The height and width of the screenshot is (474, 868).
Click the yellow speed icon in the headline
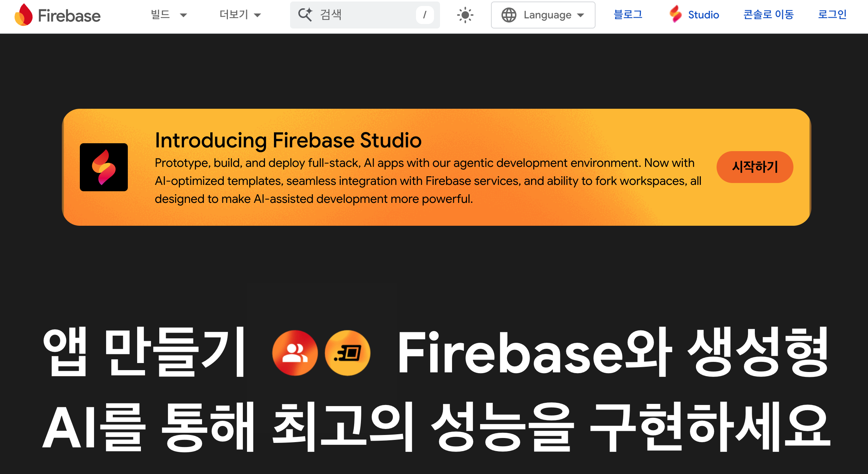[x=347, y=353]
